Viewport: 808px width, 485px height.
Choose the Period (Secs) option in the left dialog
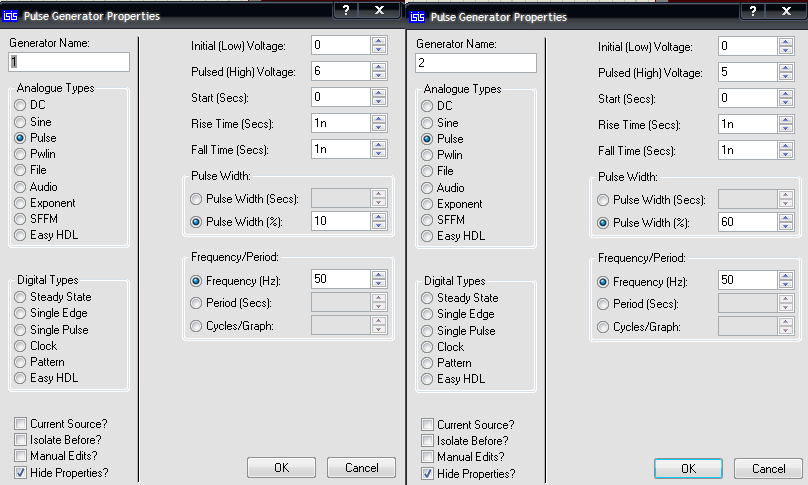[x=196, y=302]
